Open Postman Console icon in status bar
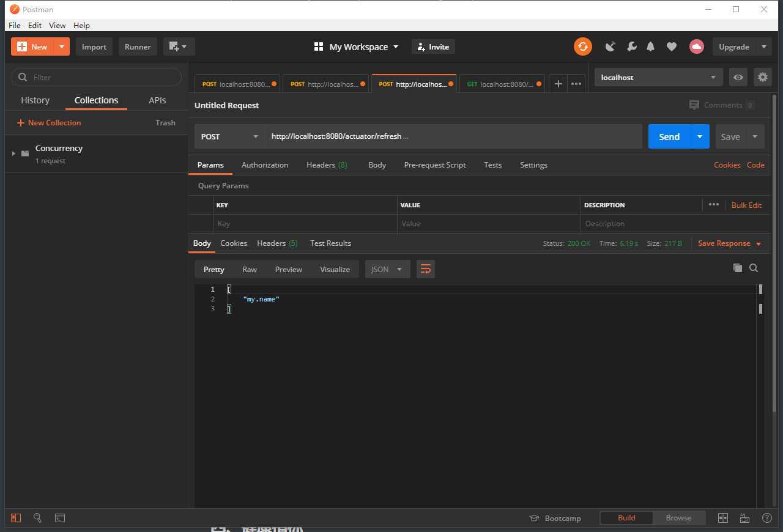 tap(60, 518)
